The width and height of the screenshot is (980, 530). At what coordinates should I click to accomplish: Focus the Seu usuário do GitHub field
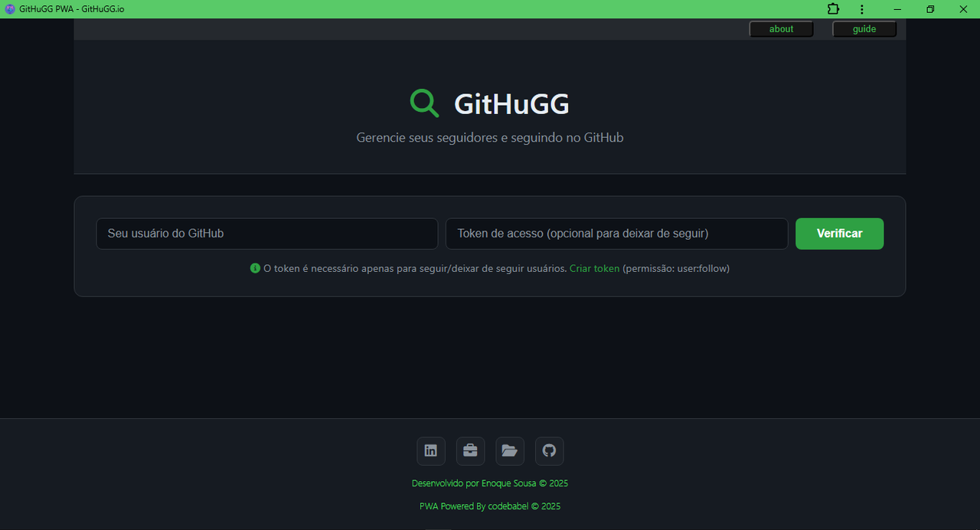click(x=267, y=234)
